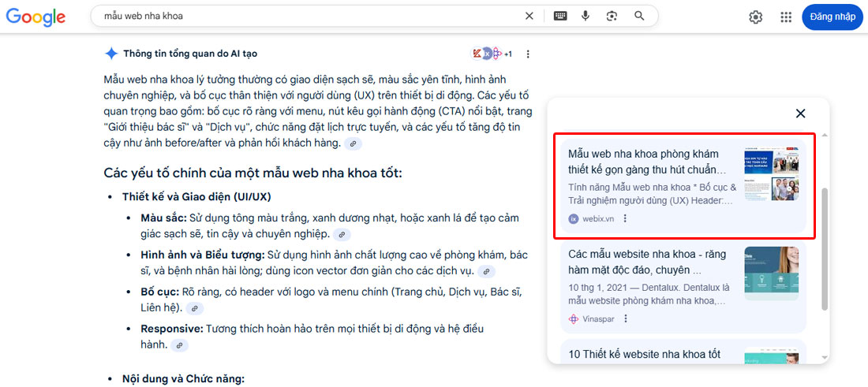
Task: Click into the 'mẫu web nha khoa' search field
Action: 310,16
